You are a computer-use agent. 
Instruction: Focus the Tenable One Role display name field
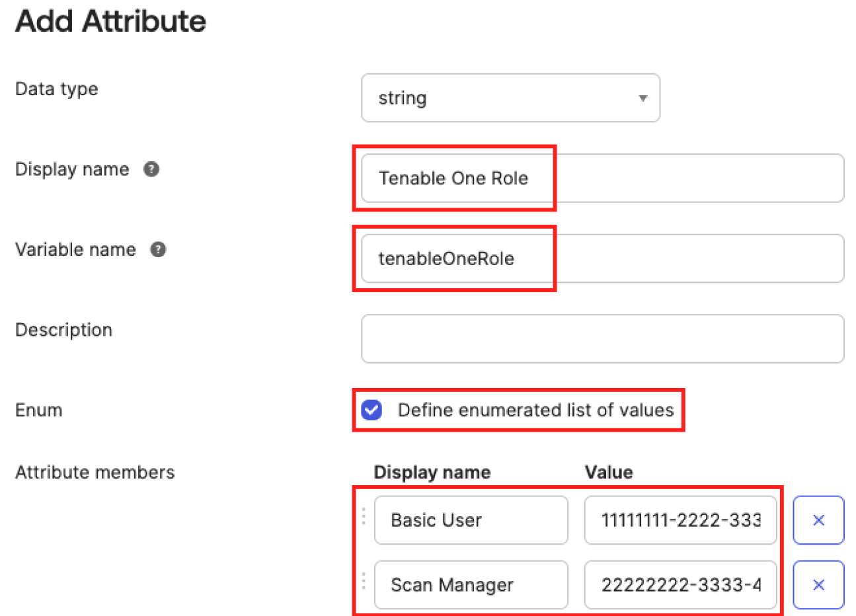(x=602, y=178)
